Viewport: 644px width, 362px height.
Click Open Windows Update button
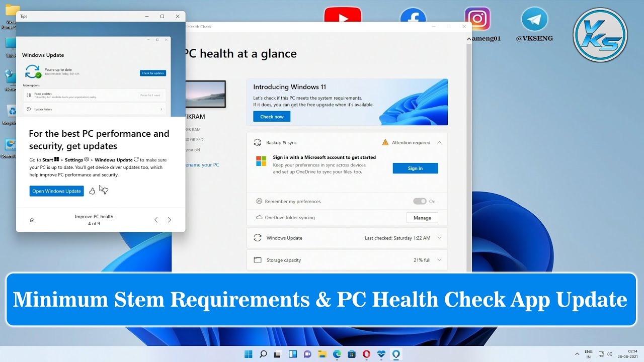coord(57,191)
